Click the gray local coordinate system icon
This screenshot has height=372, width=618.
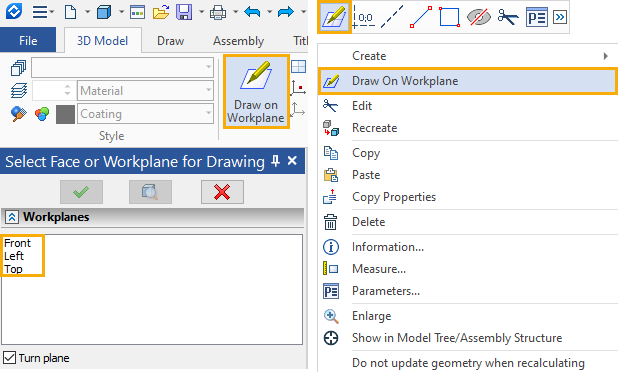click(x=298, y=109)
